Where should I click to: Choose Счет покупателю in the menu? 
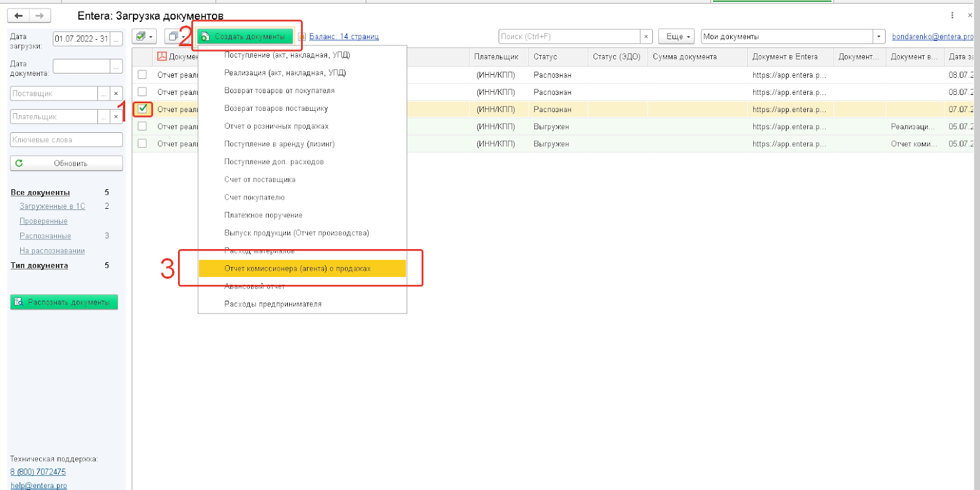pyautogui.click(x=303, y=197)
